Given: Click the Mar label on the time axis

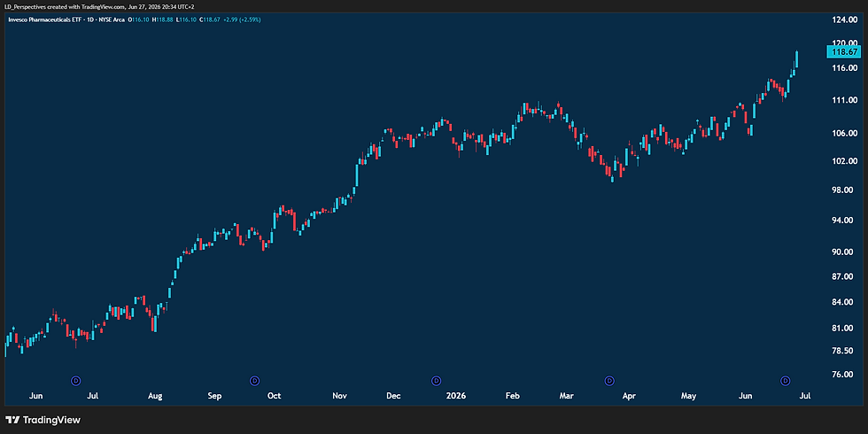Looking at the screenshot, I should pyautogui.click(x=567, y=397).
